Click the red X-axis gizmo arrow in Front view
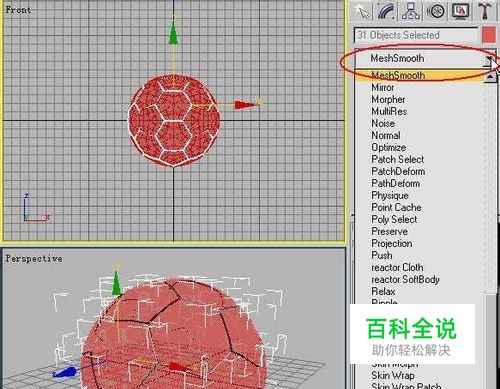 245,105
